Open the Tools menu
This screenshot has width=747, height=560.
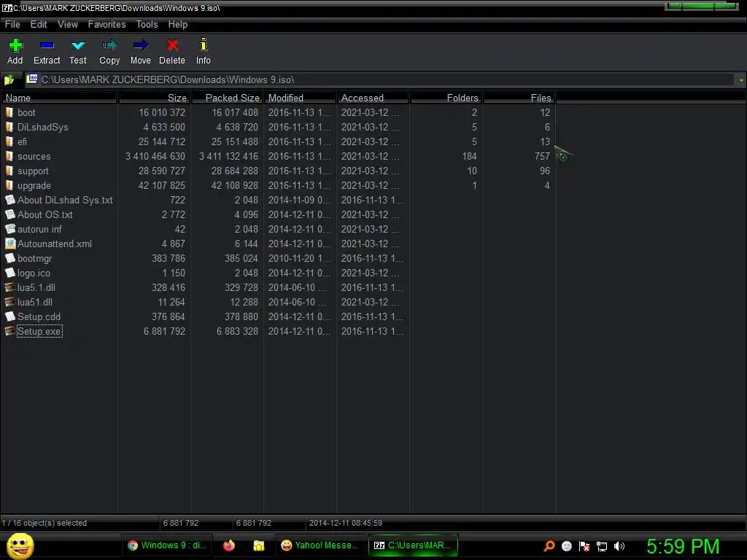point(147,24)
